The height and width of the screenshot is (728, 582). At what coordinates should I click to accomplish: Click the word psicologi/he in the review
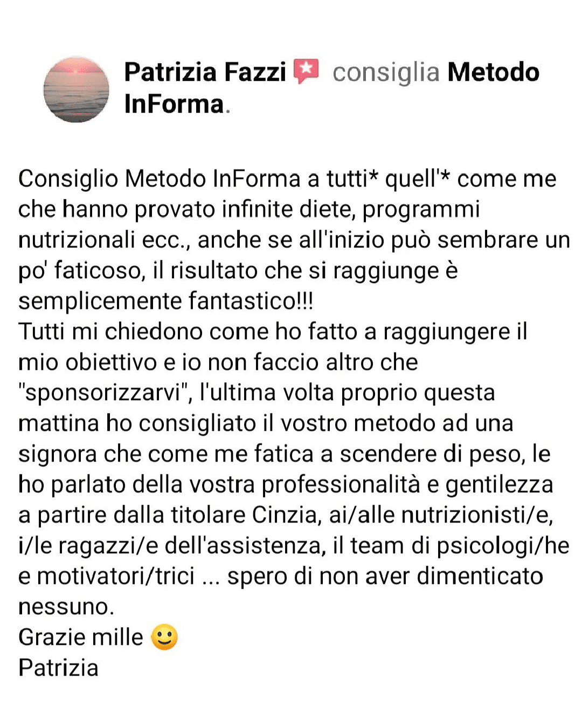pyautogui.click(x=503, y=546)
